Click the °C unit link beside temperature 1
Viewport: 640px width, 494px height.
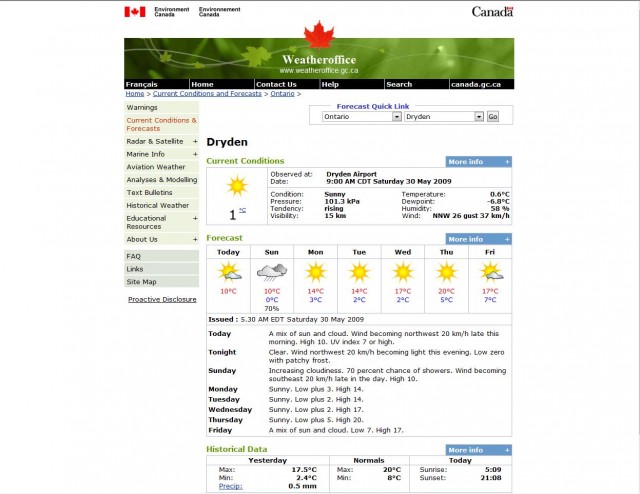[x=242, y=210]
